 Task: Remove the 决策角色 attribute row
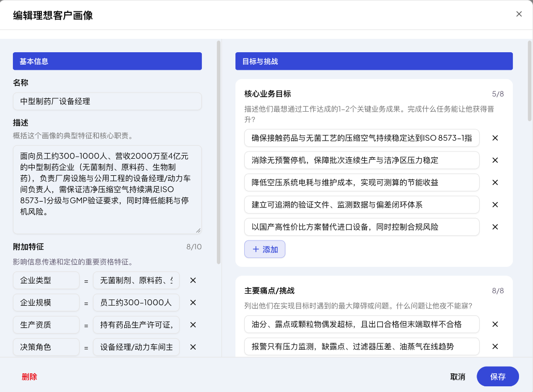point(193,347)
